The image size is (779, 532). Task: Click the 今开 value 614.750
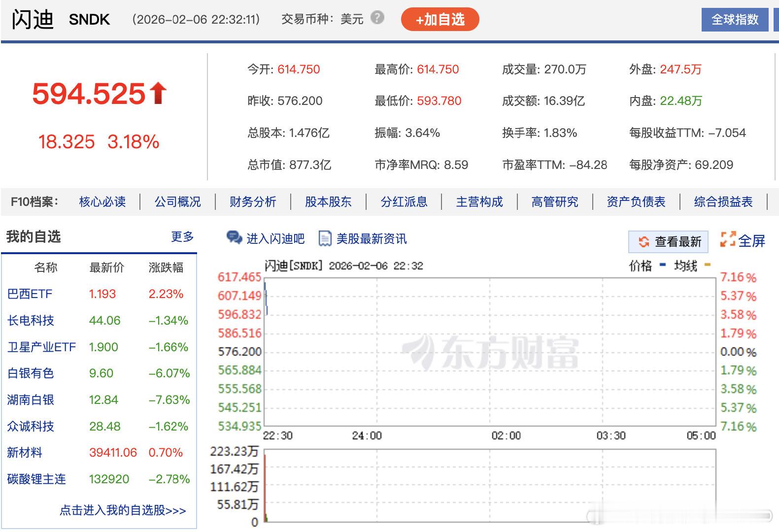[x=299, y=69]
